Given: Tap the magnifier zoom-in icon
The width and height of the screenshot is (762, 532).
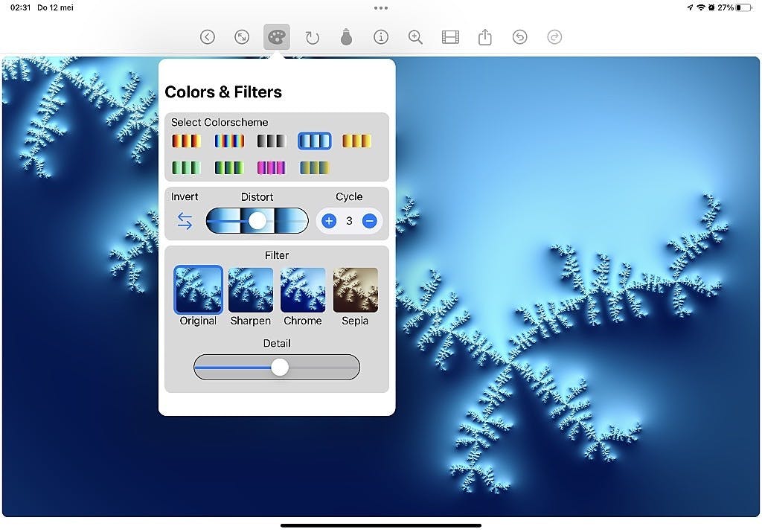Looking at the screenshot, I should 415,37.
